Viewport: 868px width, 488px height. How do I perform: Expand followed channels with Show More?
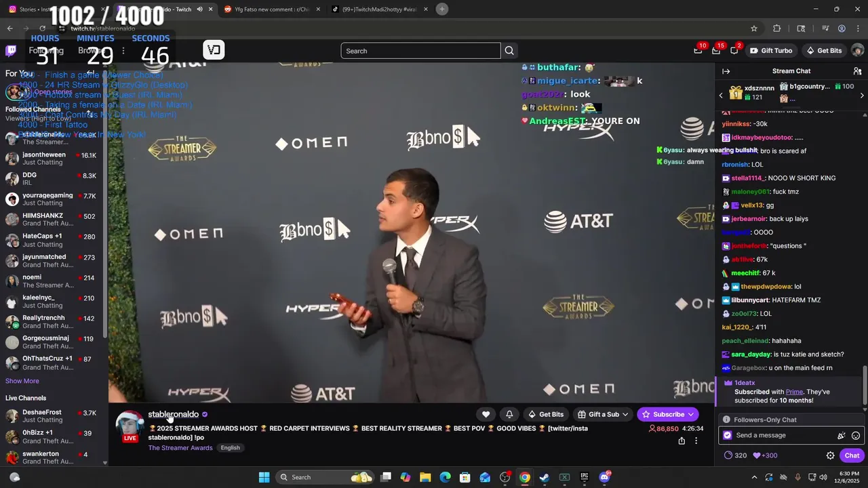(x=22, y=381)
